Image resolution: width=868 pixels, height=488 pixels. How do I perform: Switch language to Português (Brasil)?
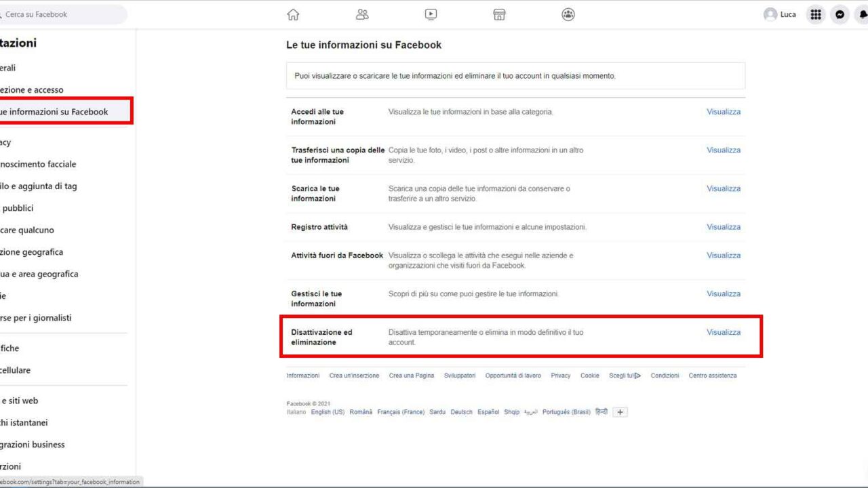pos(567,412)
